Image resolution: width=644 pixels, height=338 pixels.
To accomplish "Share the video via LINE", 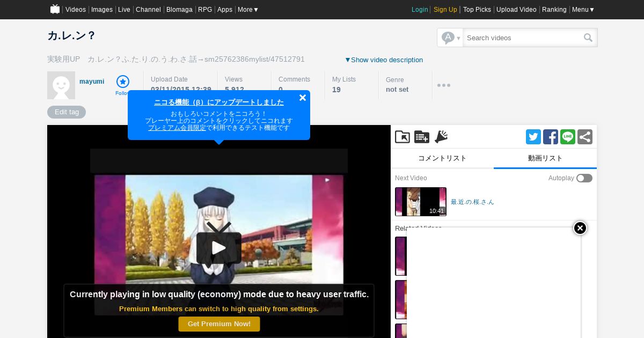I will (x=568, y=137).
